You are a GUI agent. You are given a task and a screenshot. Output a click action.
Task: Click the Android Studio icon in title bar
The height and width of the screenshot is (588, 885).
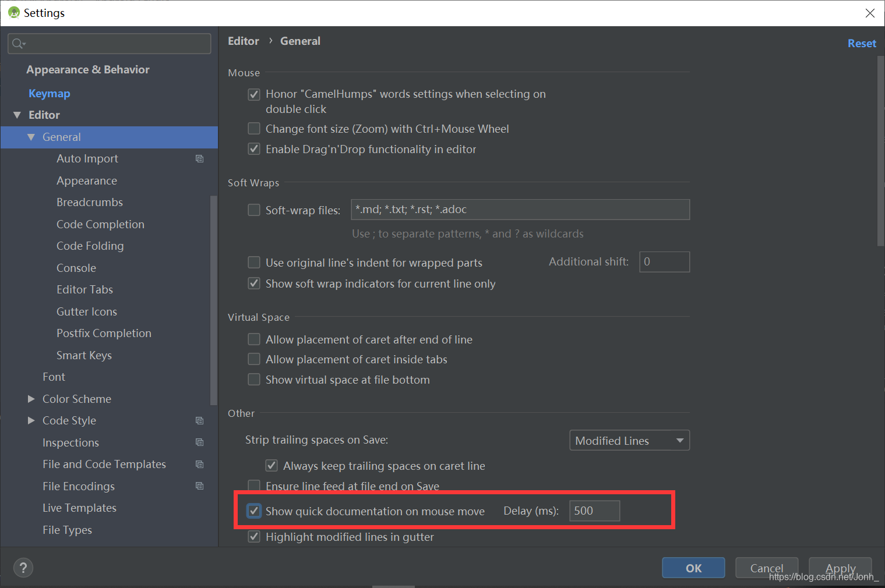coord(13,13)
